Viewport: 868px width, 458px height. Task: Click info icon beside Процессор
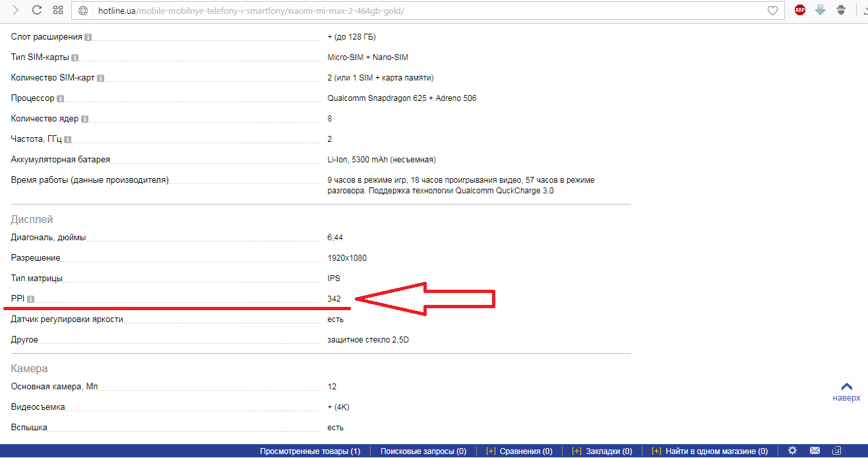(x=61, y=98)
